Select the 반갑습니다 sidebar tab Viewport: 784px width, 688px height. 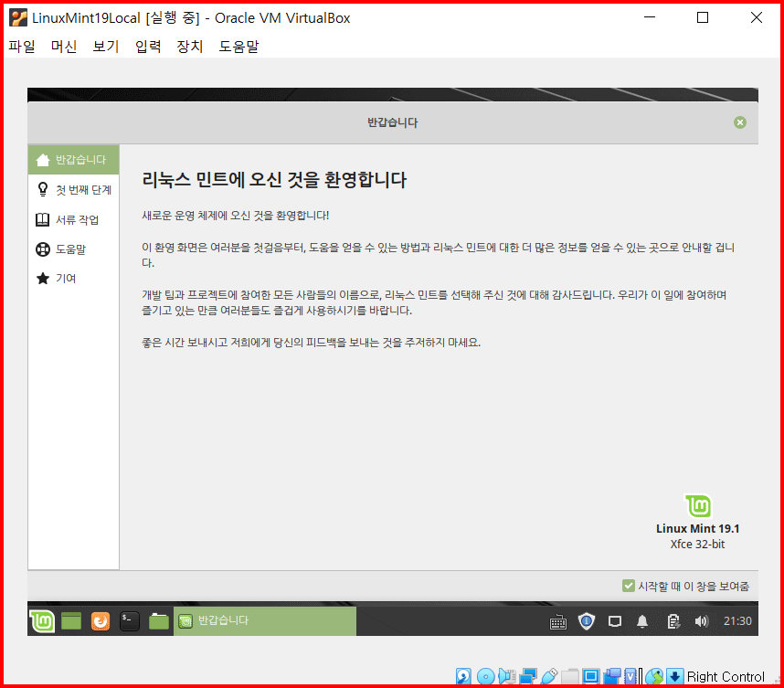pyautogui.click(x=73, y=160)
